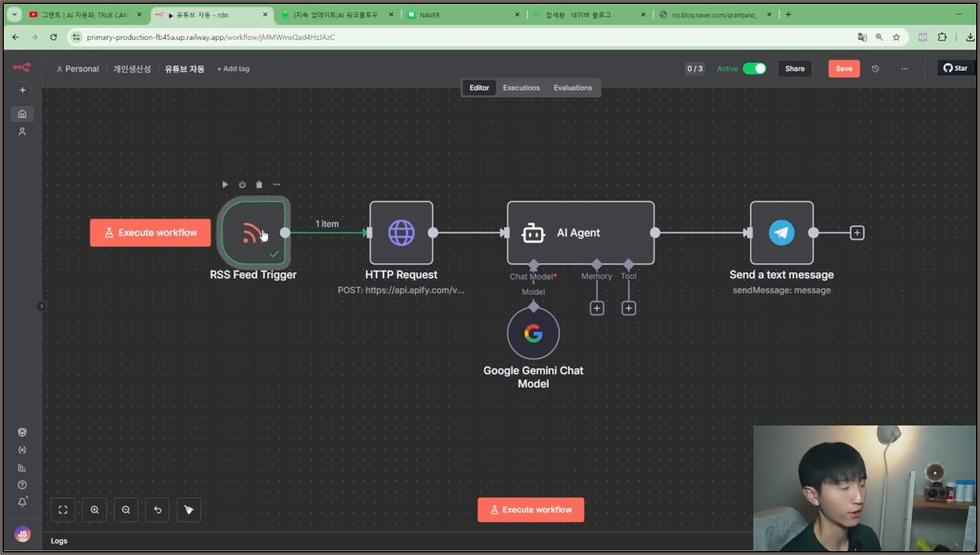
Task: Switch to the Executions tab
Action: tap(521, 87)
